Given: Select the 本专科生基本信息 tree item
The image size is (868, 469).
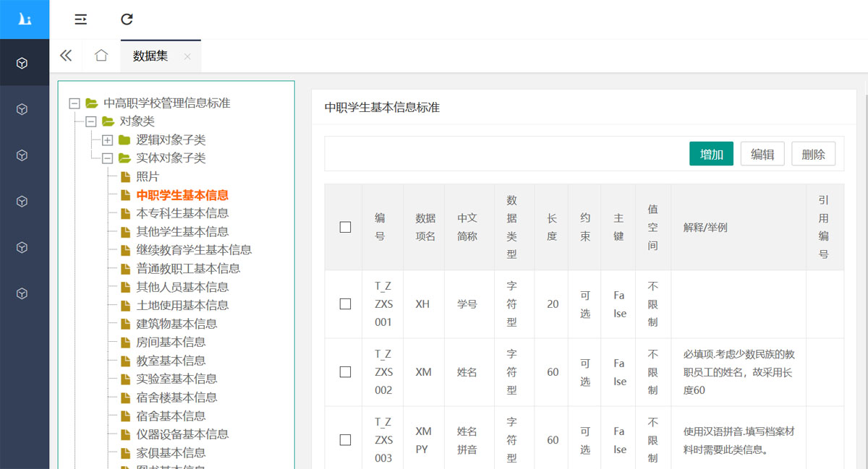Looking at the screenshot, I should point(181,213).
